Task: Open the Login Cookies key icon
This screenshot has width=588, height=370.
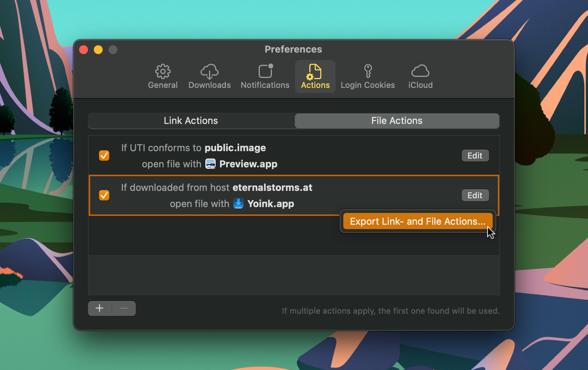Action: [368, 71]
